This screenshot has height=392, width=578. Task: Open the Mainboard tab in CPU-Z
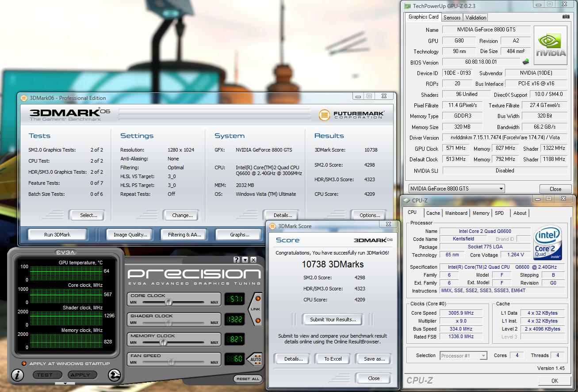[456, 213]
